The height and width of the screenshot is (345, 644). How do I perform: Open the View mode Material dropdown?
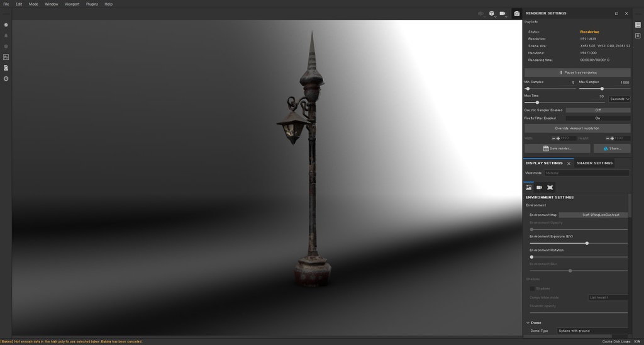[x=587, y=173]
